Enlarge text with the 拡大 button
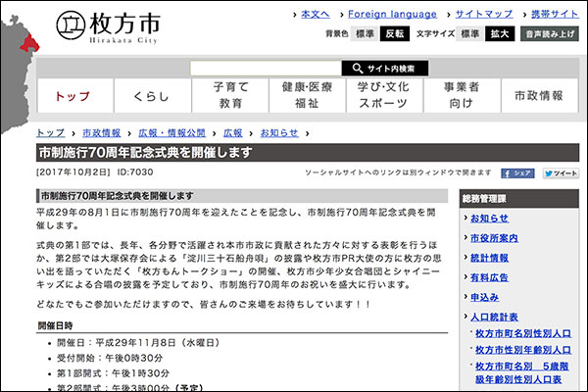The height and width of the screenshot is (392, 588). (x=500, y=33)
